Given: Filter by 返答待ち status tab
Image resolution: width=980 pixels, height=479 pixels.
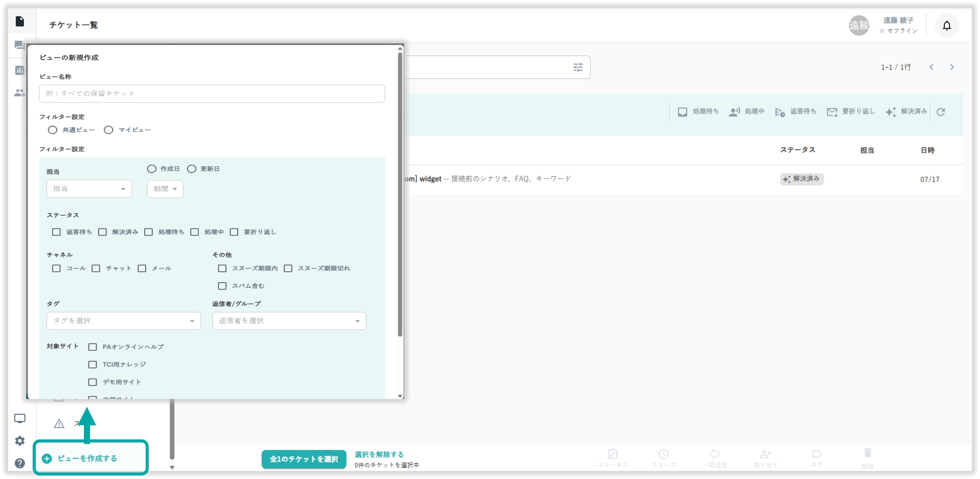Looking at the screenshot, I should [796, 112].
